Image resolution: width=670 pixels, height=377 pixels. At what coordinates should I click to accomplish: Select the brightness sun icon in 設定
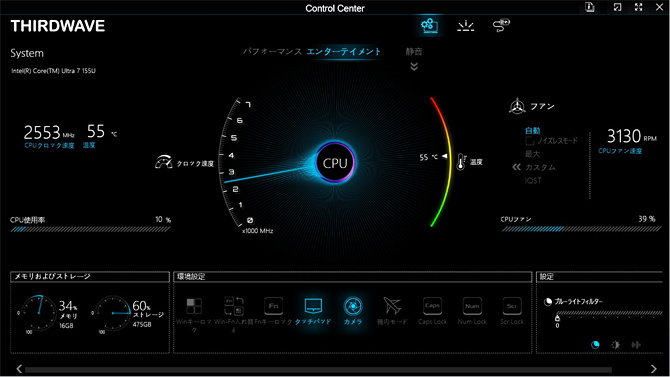615,345
